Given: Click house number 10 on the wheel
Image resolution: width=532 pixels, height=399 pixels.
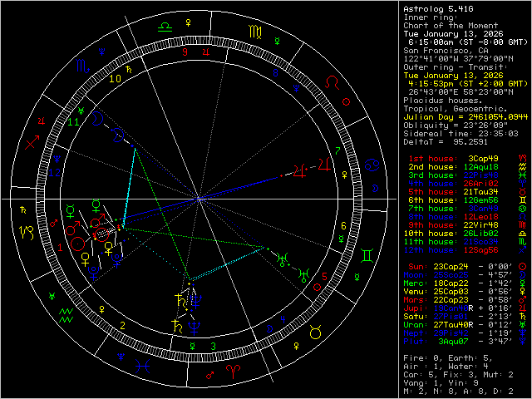Looking at the screenshot, I should pyautogui.click(x=115, y=79).
